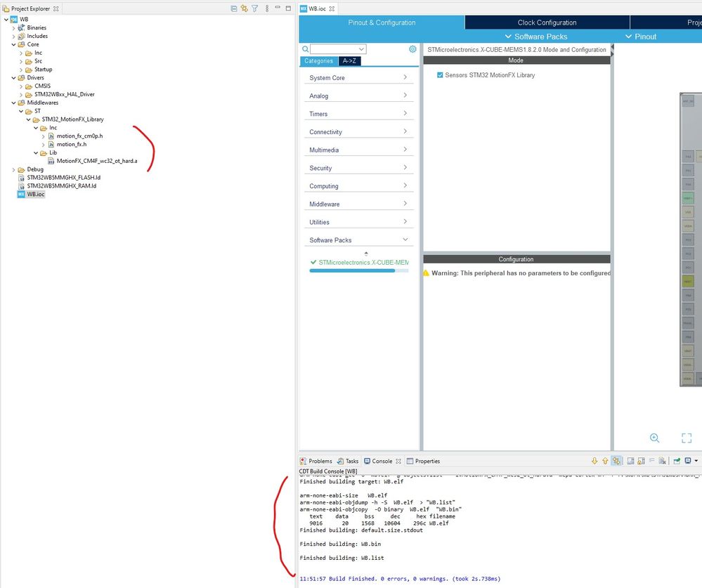Open the console selection dropdown arrow
The image size is (702, 588).
696,461
